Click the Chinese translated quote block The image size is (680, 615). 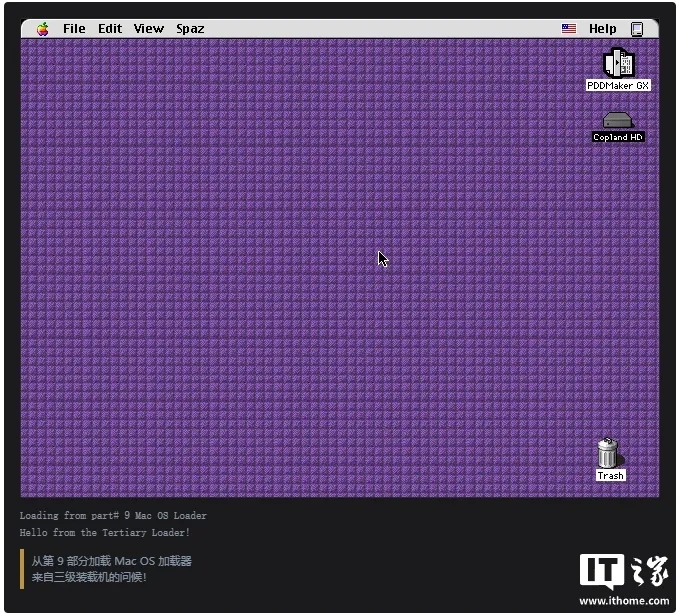click(106, 569)
